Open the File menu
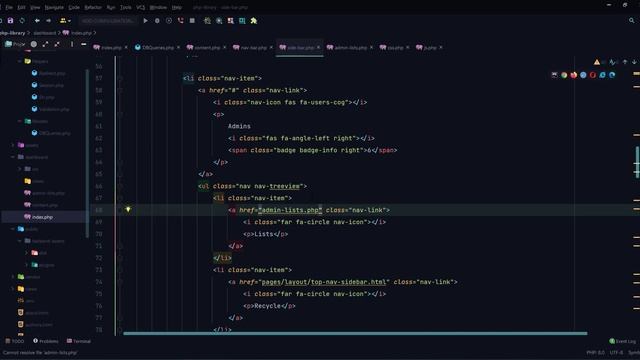Image resolution: width=640 pixels, height=360 pixels. coord(9,7)
